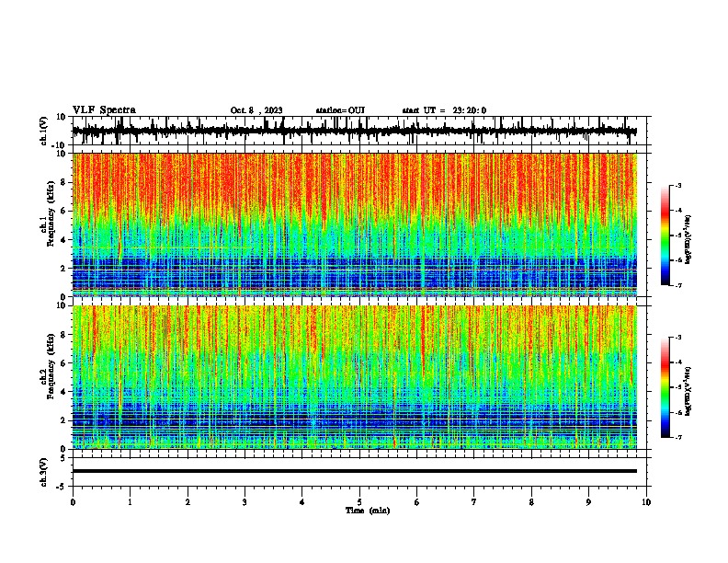Click the 4 tick on the Time axis
Viewport: 728px width, 563px height.
click(x=302, y=502)
